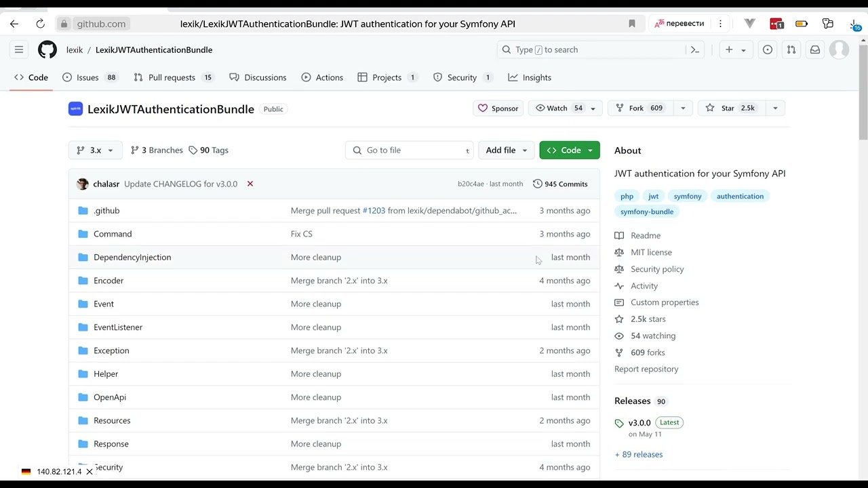Open the .github folder
Viewport: 868px width, 488px height.
[x=106, y=211]
